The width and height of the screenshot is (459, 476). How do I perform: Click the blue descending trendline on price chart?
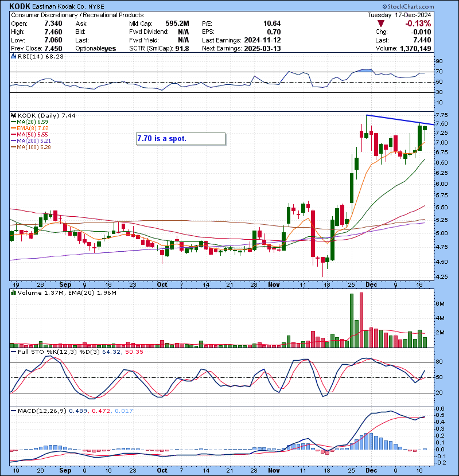point(400,120)
